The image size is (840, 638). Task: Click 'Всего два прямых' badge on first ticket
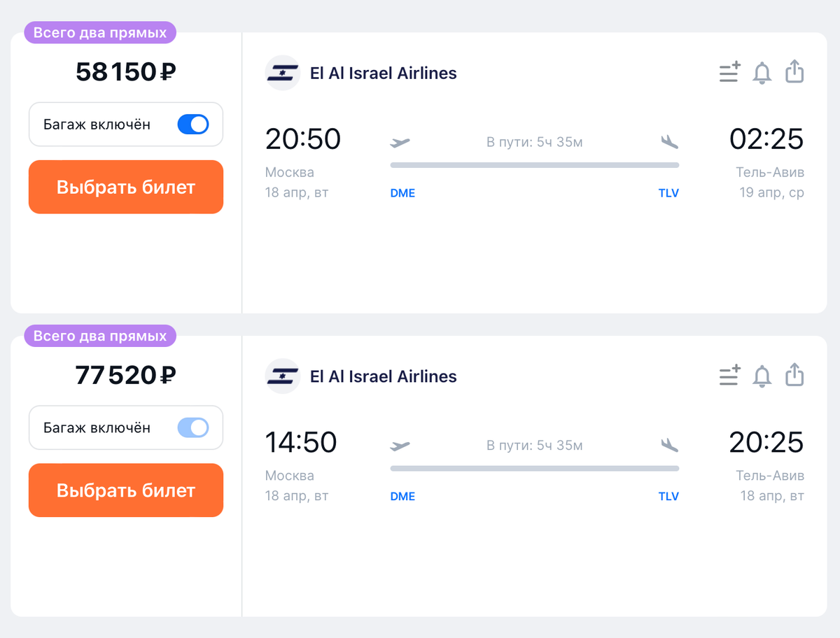tap(100, 32)
